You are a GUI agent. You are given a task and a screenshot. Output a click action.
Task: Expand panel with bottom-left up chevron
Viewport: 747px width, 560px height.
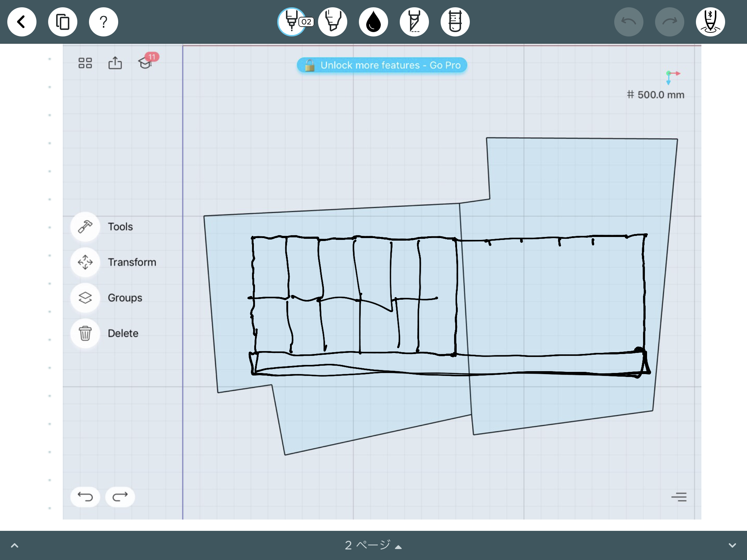pos(15,545)
